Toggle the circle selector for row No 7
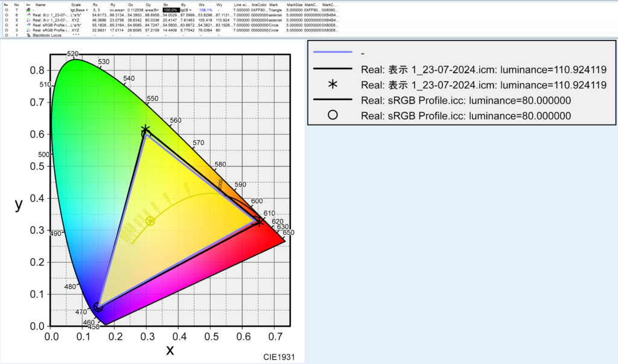The height and width of the screenshot is (364, 618). click(6, 10)
